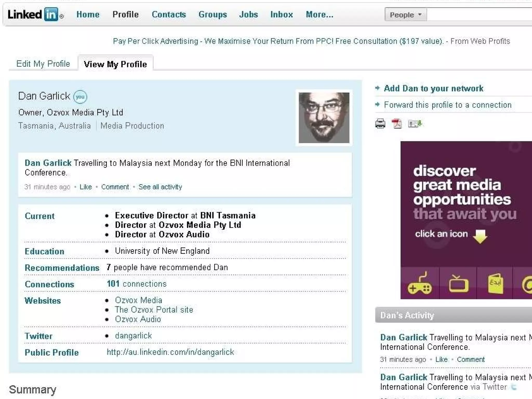Visit the Ozvox Audio website link

(138, 319)
